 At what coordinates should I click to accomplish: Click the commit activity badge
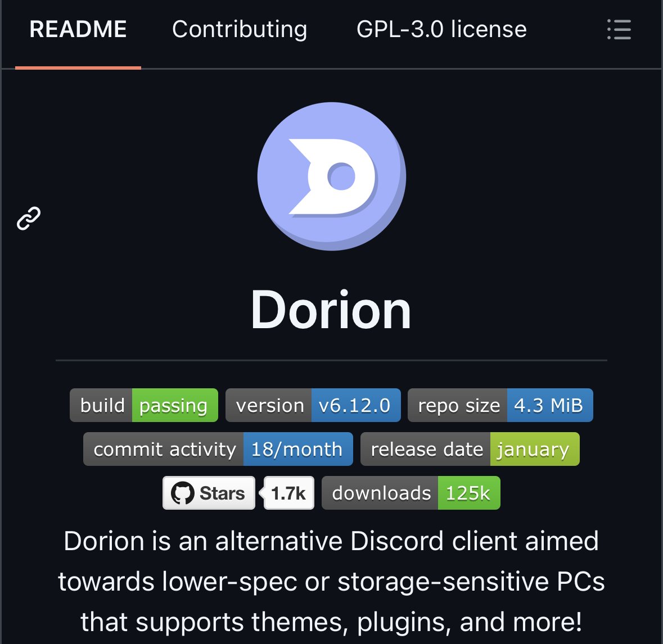click(218, 449)
